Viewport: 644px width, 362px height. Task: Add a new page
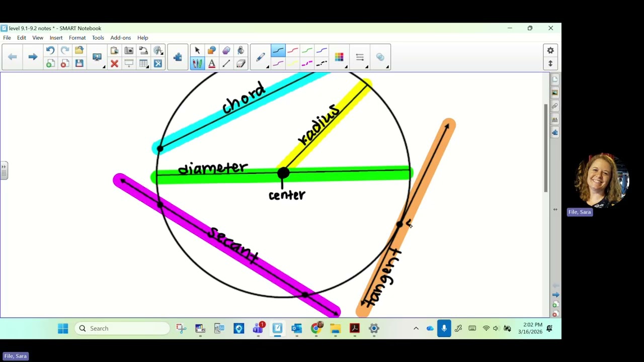[50, 63]
